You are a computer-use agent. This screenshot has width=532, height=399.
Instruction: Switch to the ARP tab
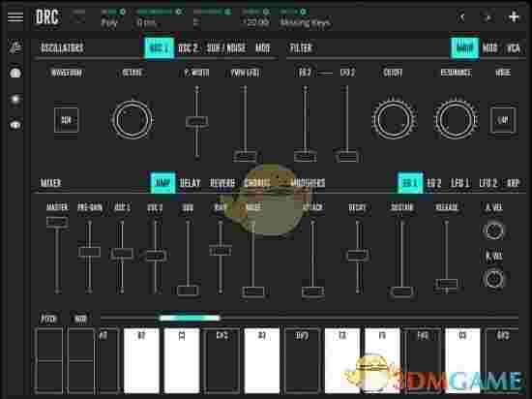click(513, 183)
